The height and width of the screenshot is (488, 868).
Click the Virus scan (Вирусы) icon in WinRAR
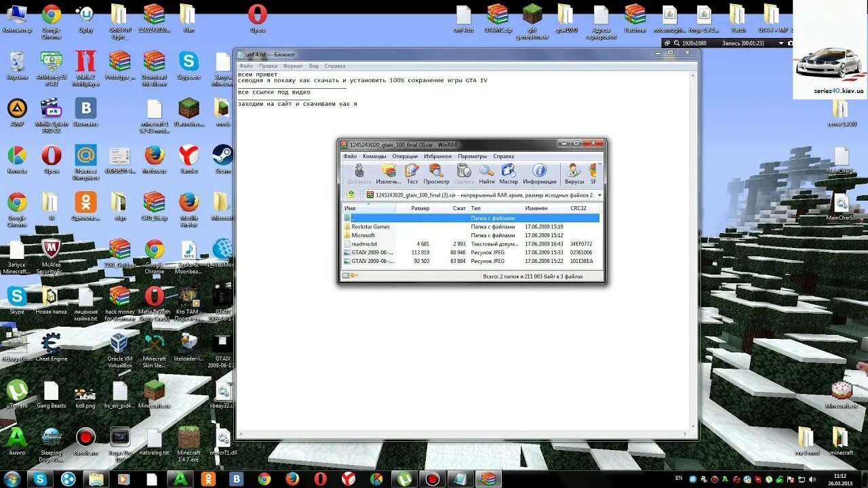(x=574, y=174)
